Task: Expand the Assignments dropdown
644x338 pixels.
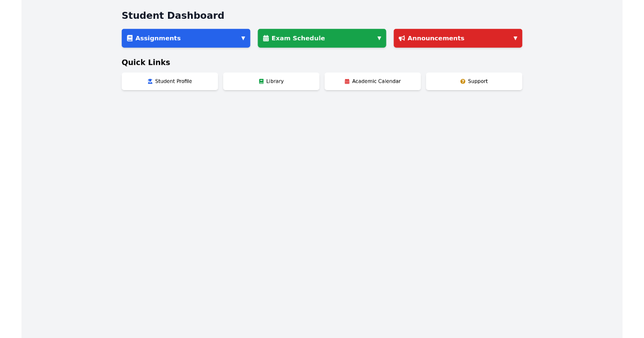Action: coord(186,38)
